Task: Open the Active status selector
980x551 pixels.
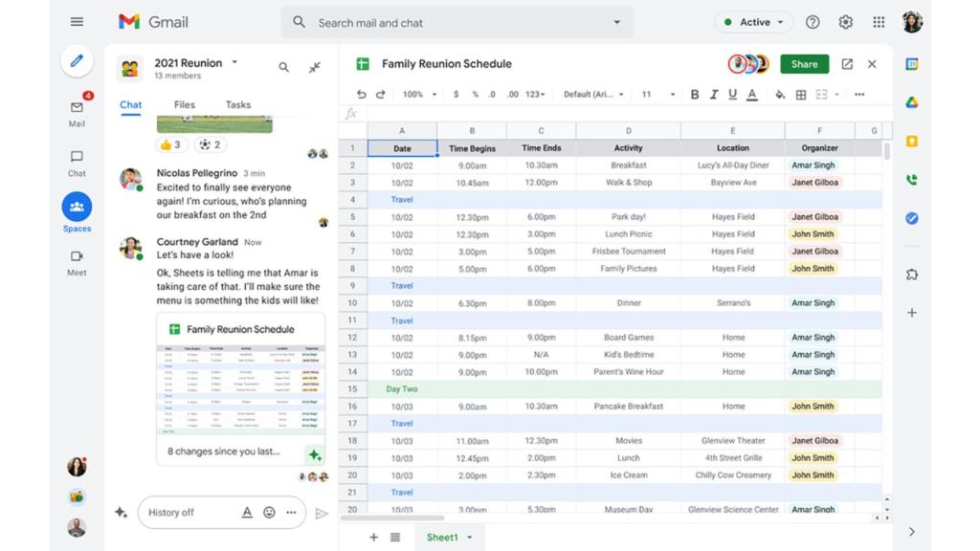Action: coord(752,21)
